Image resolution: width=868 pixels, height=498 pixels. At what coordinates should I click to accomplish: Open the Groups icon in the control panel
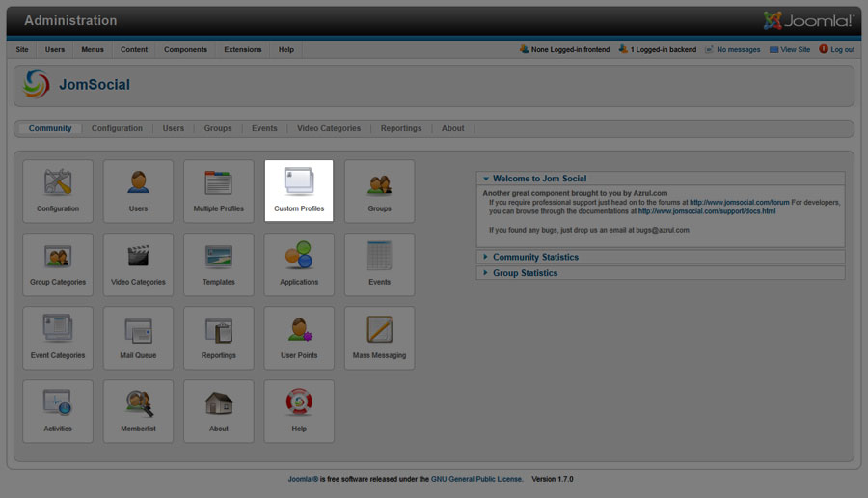pos(379,191)
